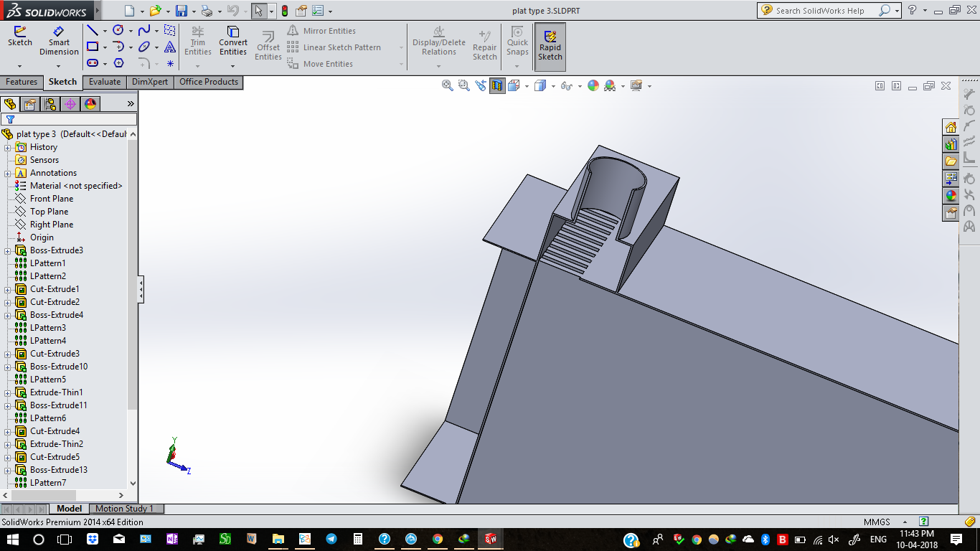Select the Ellipse sketch tool
The image size is (980, 551).
(144, 47)
